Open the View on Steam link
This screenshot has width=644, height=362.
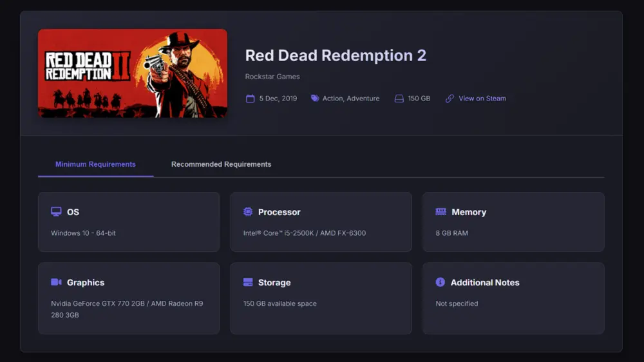pos(482,99)
